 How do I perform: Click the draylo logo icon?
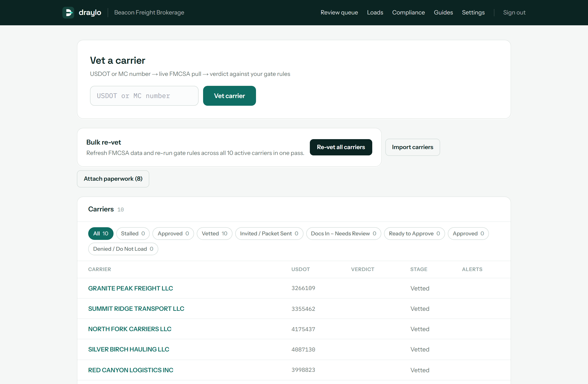click(x=68, y=13)
